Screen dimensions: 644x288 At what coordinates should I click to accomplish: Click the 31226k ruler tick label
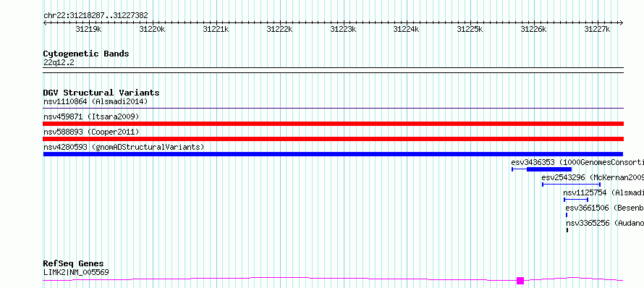point(533,29)
